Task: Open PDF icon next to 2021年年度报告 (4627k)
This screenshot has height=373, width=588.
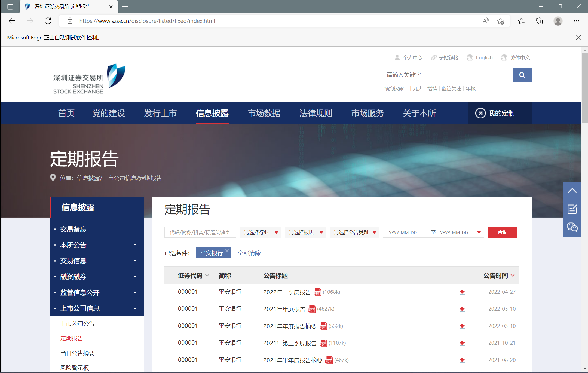Action: coord(312,309)
